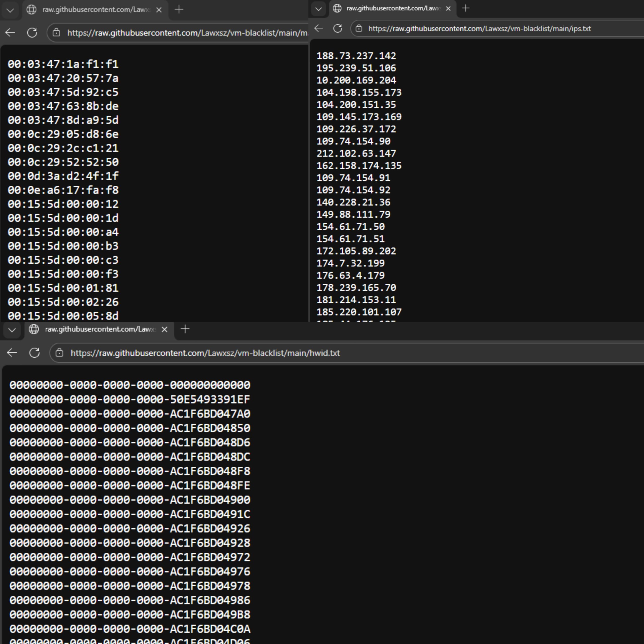This screenshot has height=644, width=644.
Task: Open a new tab in the hwid.txt window
Action: [185, 329]
